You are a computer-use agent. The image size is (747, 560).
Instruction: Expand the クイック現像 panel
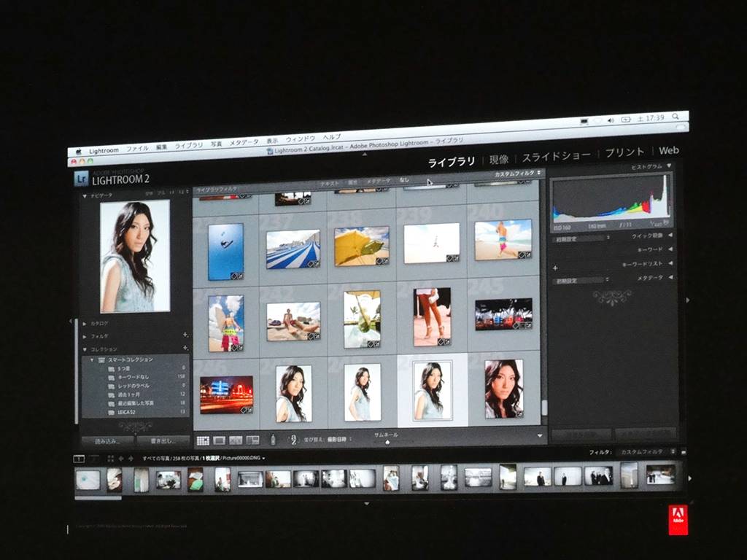(670, 236)
